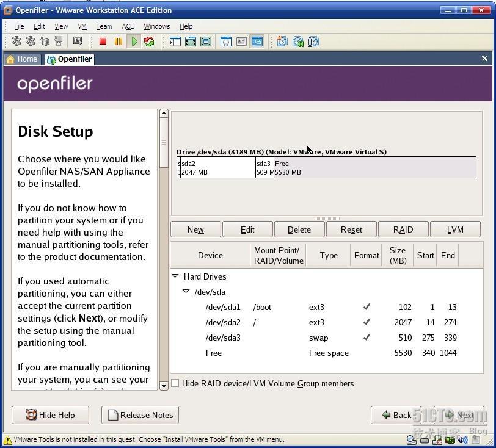Click the fourth toolbar icon with gray box
This screenshot has height=448, width=496.
[58, 41]
